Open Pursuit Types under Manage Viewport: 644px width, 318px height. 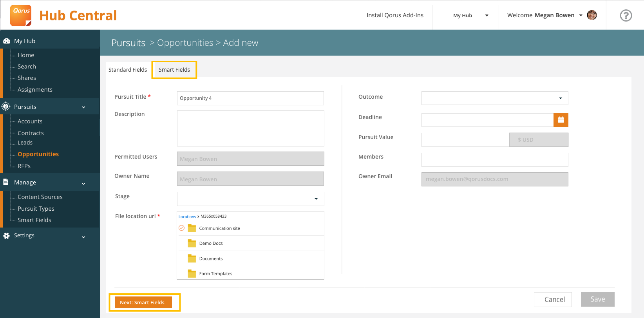[x=36, y=209]
